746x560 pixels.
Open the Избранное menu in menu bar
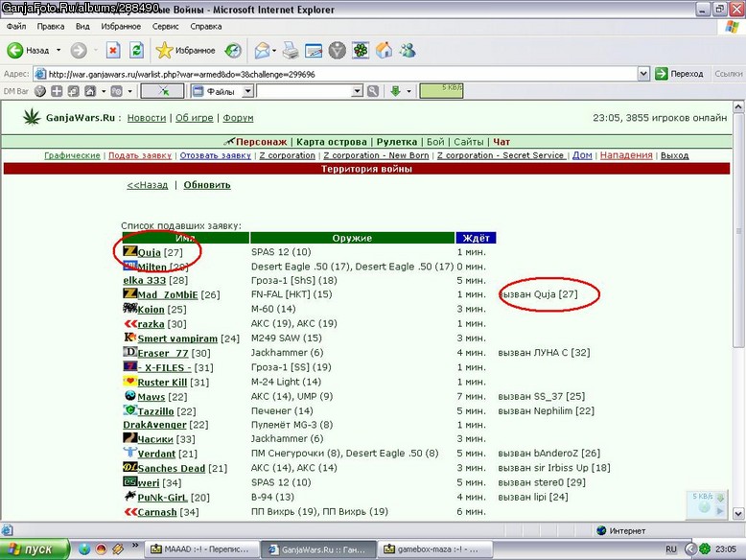[121, 27]
